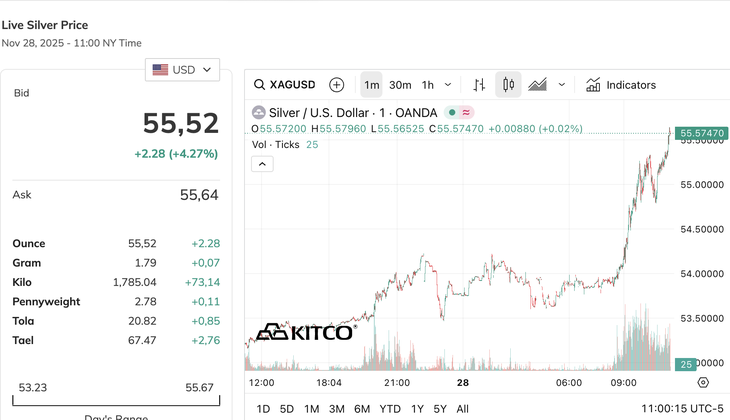Select the area chart style icon

coord(538,85)
